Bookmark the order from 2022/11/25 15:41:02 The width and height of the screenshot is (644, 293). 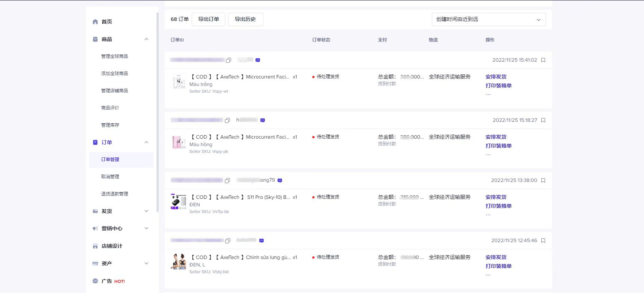(x=543, y=60)
